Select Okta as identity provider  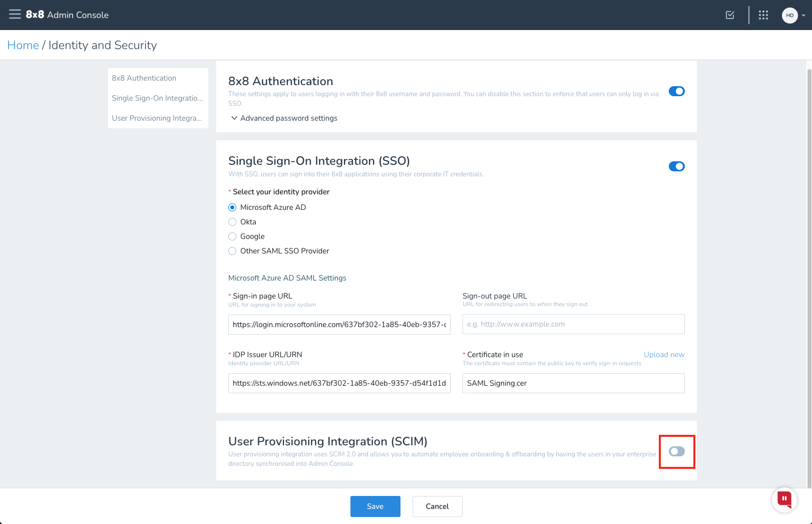pyautogui.click(x=232, y=222)
